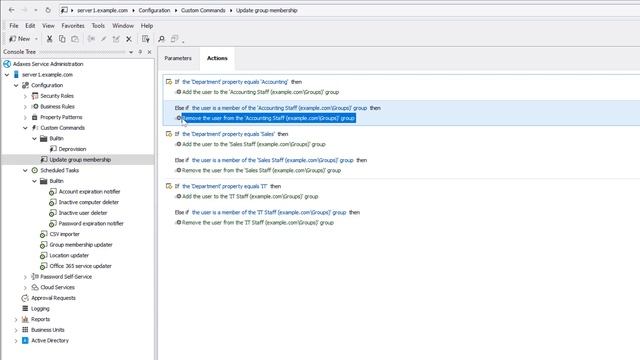Click the Delete X icon in the toolbar
Image resolution: width=640 pixels, height=360 pixels.
click(129, 39)
